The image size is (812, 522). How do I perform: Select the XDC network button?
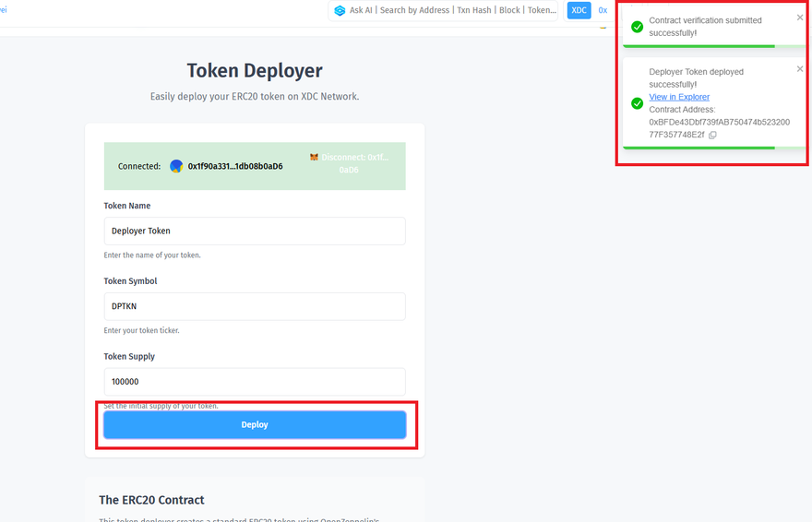[x=579, y=10]
